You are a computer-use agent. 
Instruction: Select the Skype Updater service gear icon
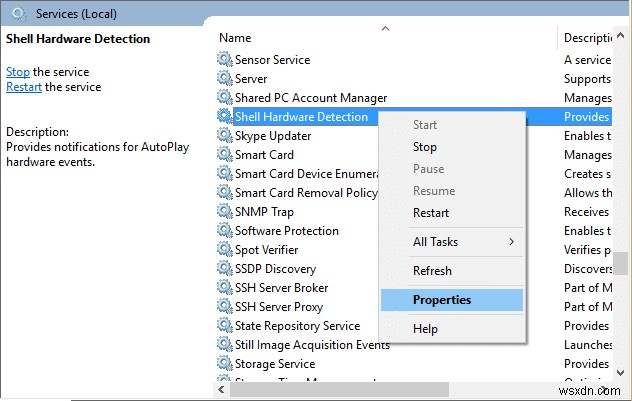(224, 136)
